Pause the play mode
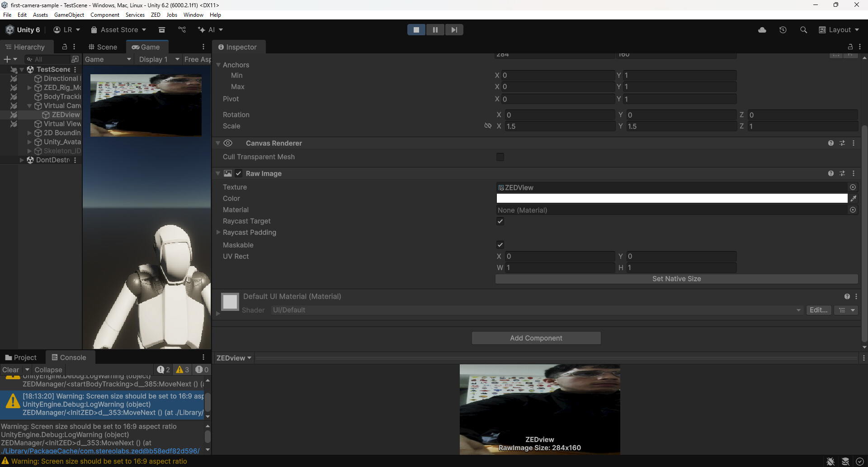This screenshot has height=467, width=868. coord(435,30)
